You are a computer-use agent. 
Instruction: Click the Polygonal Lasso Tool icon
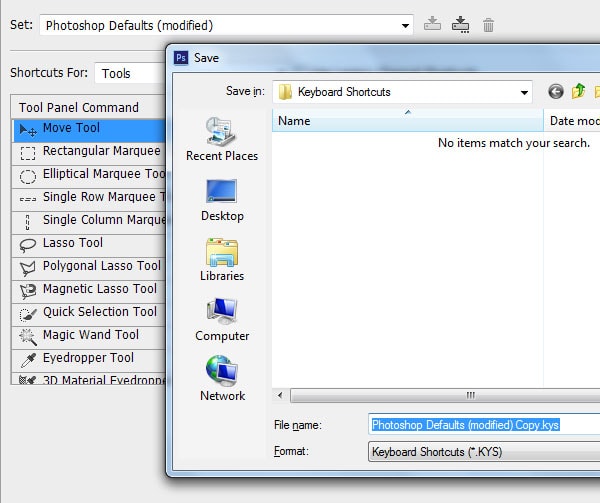[28, 269]
